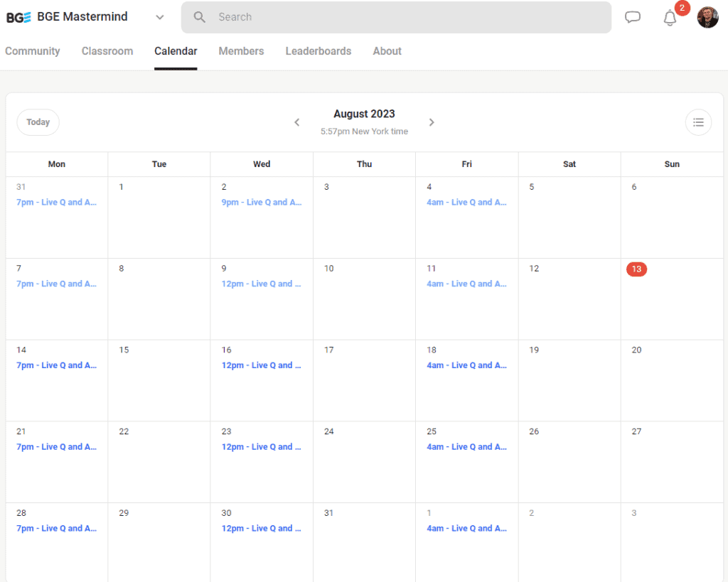Open the August 4 4am Live Q and A event

coord(466,203)
